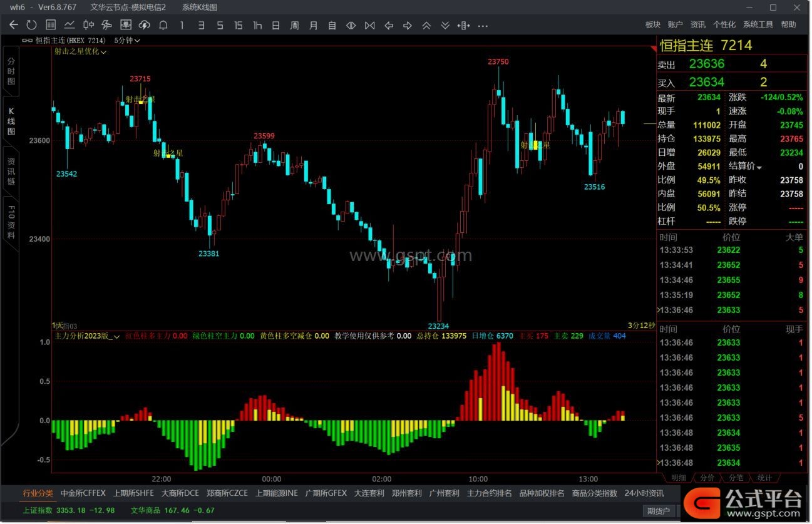Open the 大连套利 tab
812x524 pixels.
point(369,493)
